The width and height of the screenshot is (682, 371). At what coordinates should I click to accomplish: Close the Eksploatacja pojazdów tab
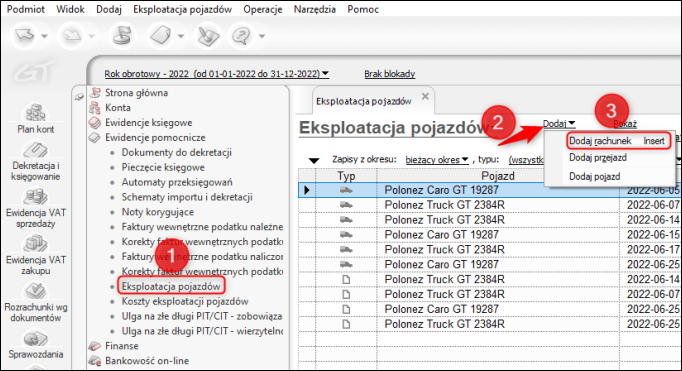425,96
